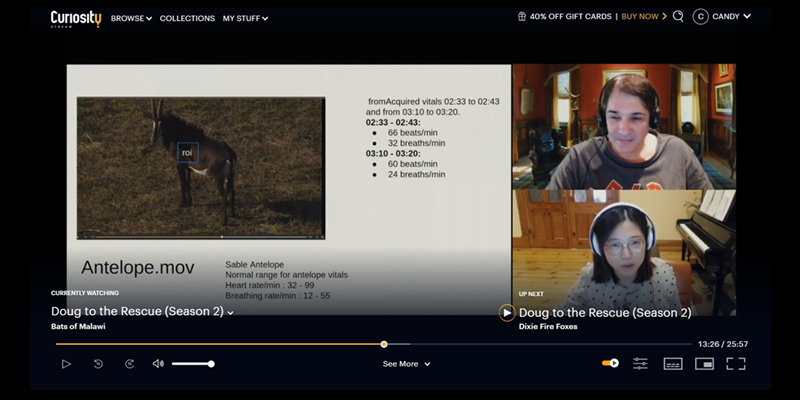Open playback settings sliders icon
Image resolution: width=800 pixels, height=400 pixels.
(x=640, y=364)
